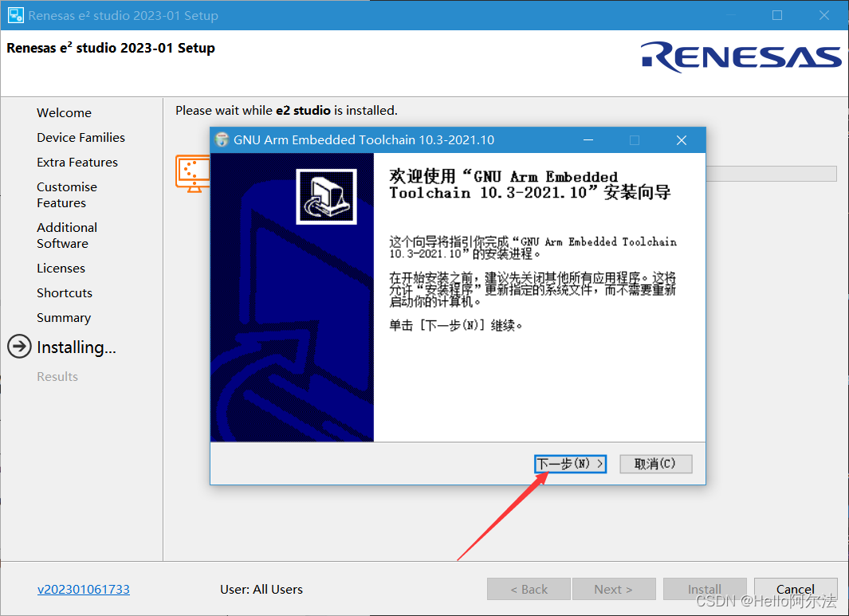Click the GNU toolchain installer title icon
The height and width of the screenshot is (616, 849).
[x=222, y=139]
